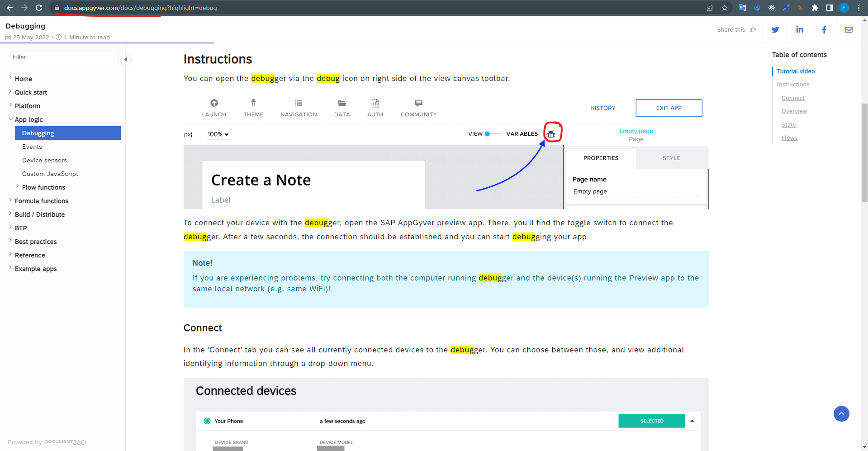The width and height of the screenshot is (868, 451).
Task: Toggle browser side panel icon
Action: pyautogui.click(x=830, y=8)
